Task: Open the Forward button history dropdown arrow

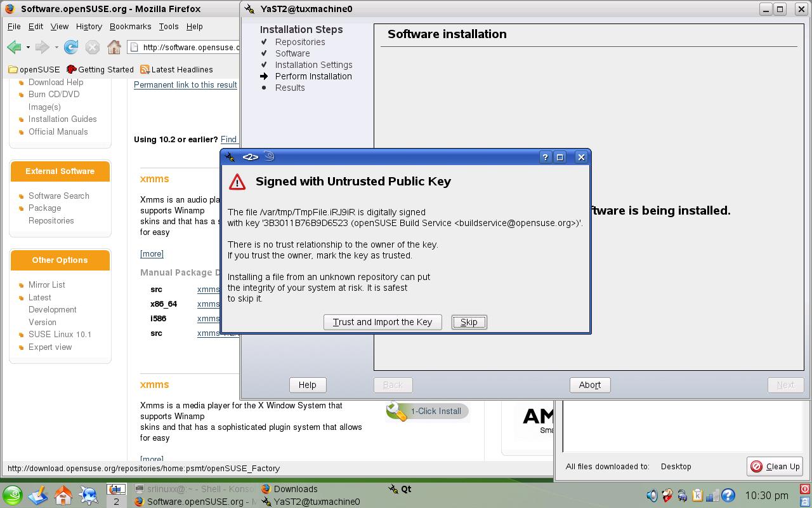Action: tap(56, 47)
